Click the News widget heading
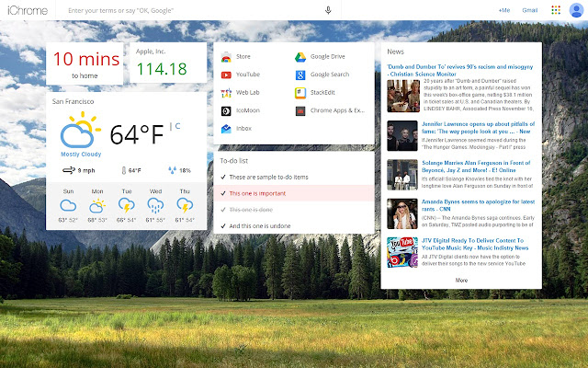The height and width of the screenshot is (368, 588). point(396,52)
